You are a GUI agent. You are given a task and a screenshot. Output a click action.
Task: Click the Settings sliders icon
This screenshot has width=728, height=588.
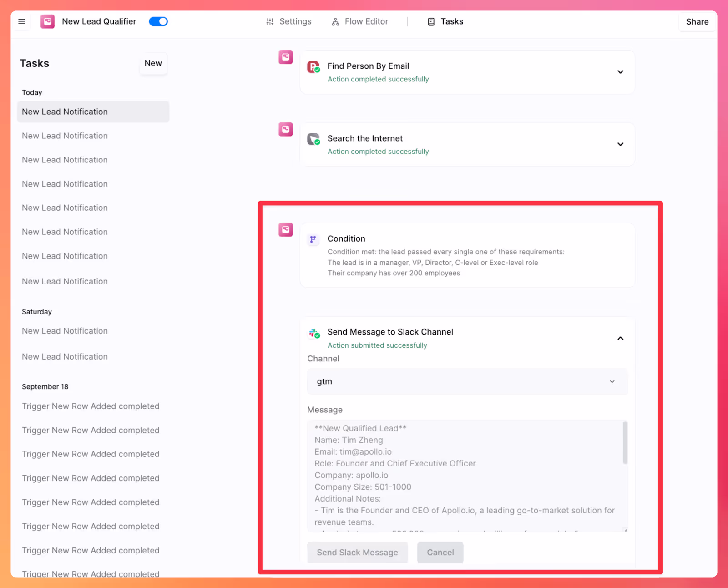[270, 22]
